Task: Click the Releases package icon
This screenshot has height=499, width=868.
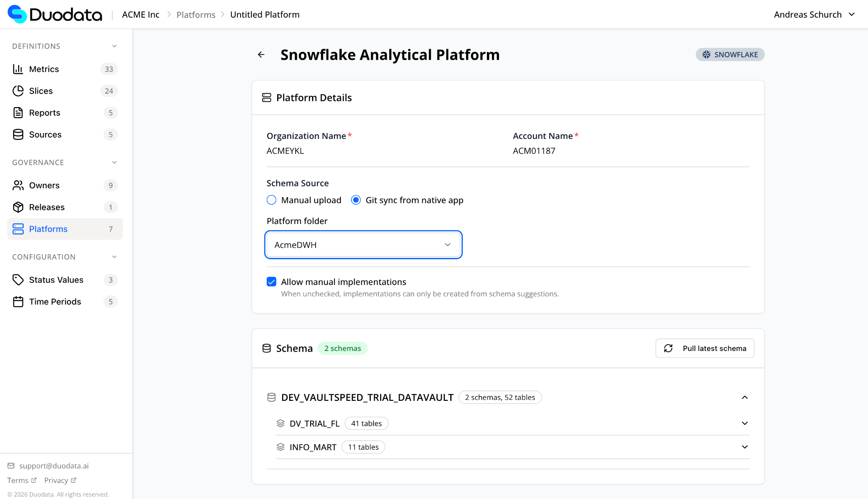Action: click(x=18, y=207)
